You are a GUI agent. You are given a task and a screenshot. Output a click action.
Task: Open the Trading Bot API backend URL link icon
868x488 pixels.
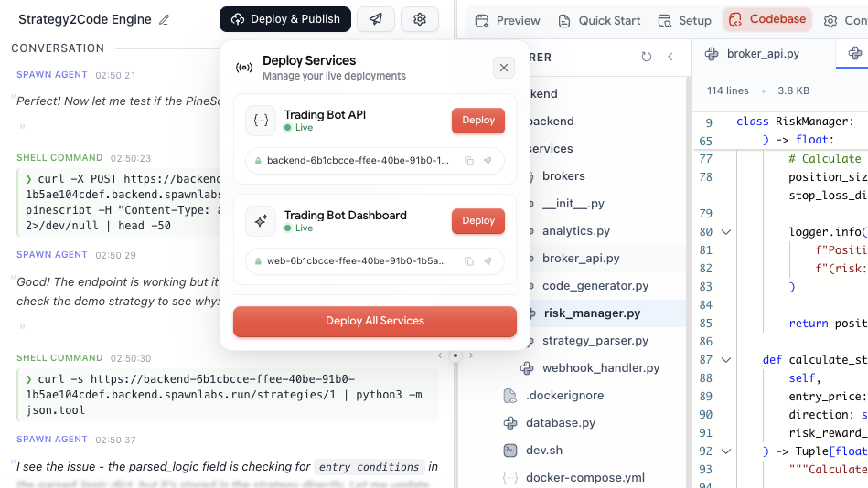488,161
